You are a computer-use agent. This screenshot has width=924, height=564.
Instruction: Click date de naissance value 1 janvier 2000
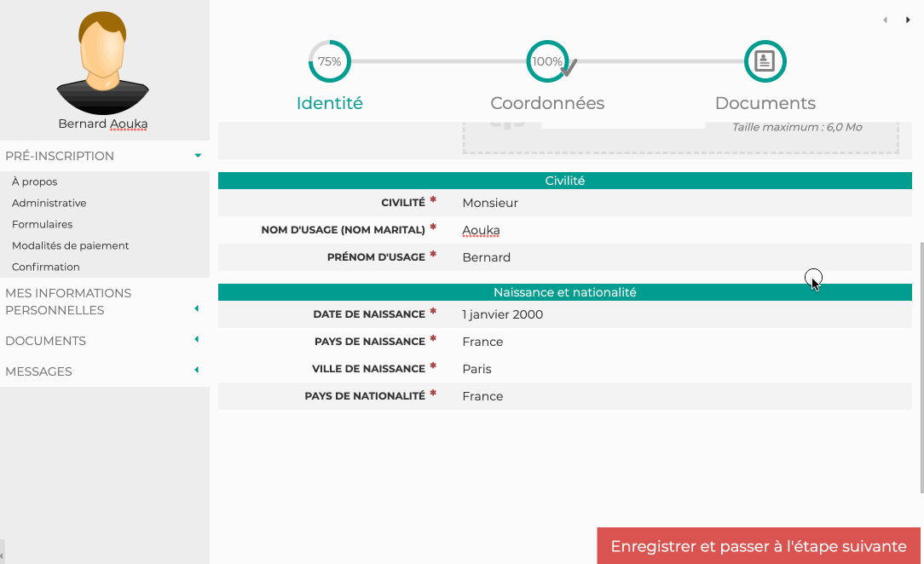point(503,314)
